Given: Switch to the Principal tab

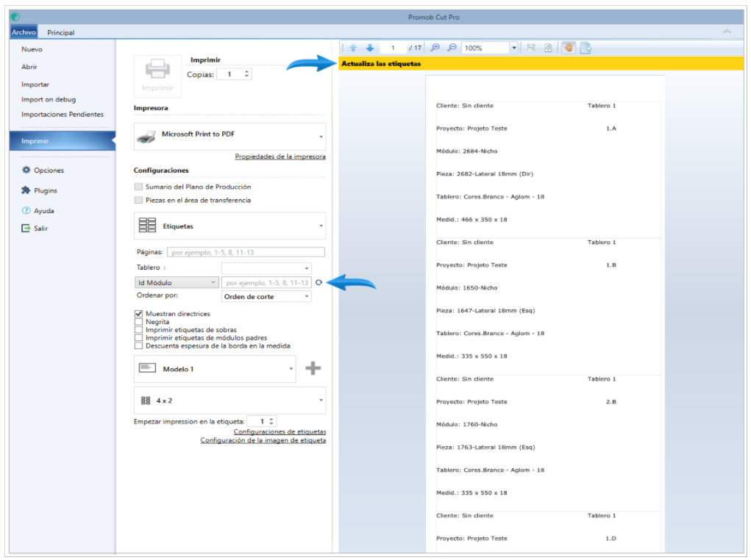Looking at the screenshot, I should 61,32.
